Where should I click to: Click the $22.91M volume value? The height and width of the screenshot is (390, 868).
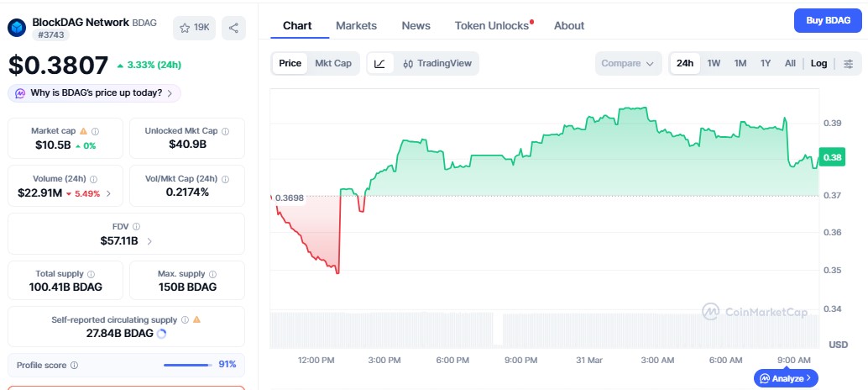click(39, 193)
